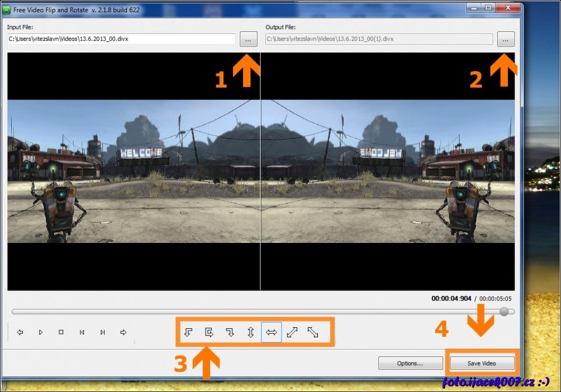Click Save Video button
561x392 pixels.
tap(482, 363)
